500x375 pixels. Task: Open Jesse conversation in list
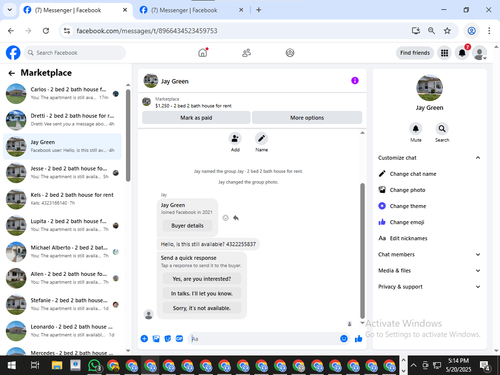(62, 173)
